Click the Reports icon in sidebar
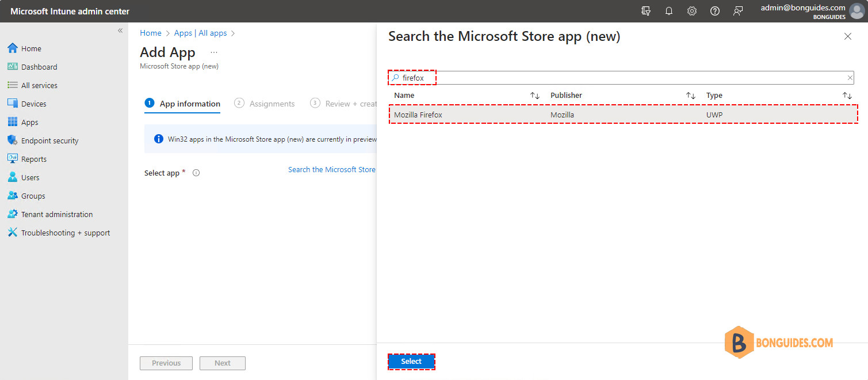The image size is (868, 380). pos(13,159)
